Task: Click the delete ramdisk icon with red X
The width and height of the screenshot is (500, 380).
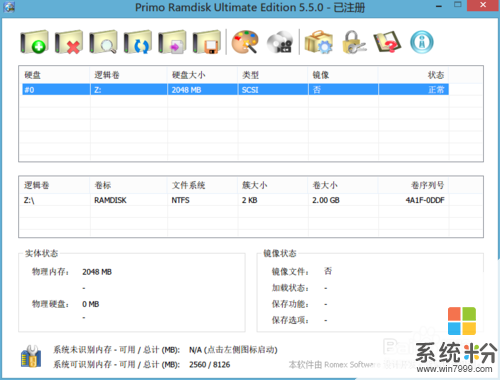Action: (x=69, y=42)
